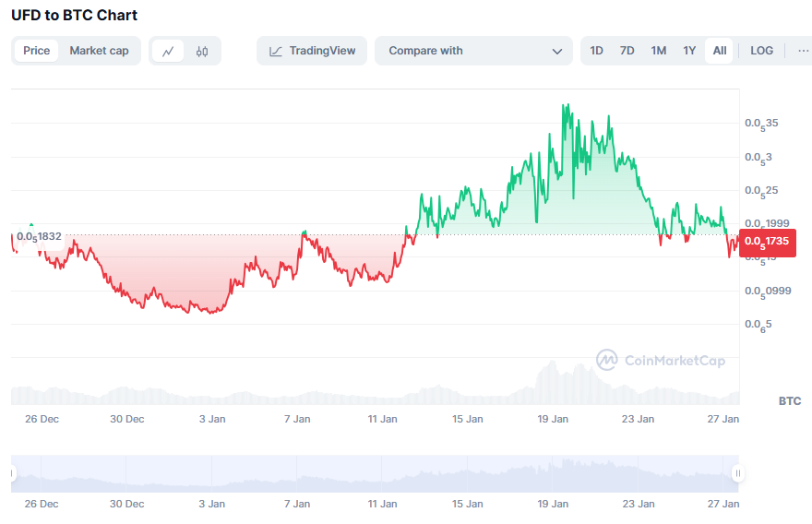This screenshot has height=524, width=812.
Task: Open TradingView chart mode
Action: [x=312, y=51]
